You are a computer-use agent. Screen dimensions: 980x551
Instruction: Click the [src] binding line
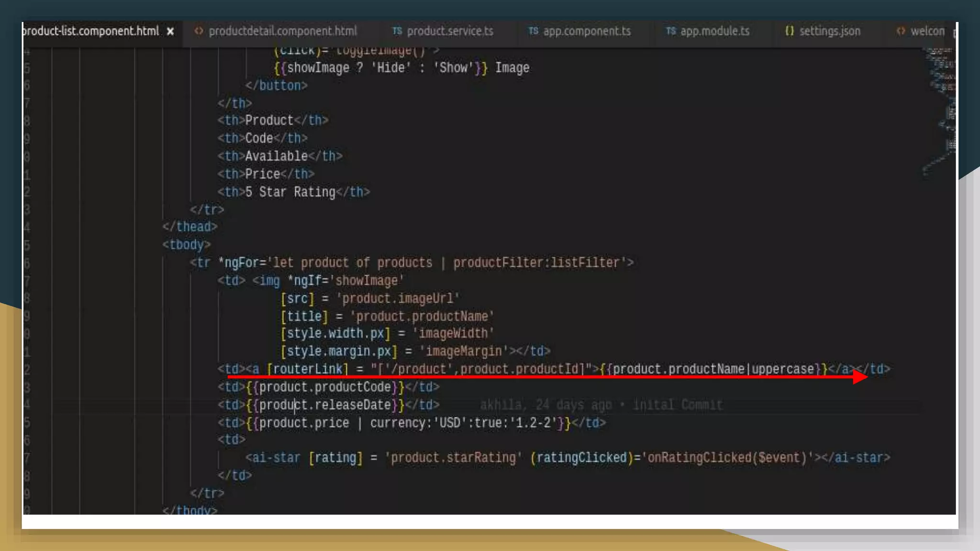click(x=370, y=298)
